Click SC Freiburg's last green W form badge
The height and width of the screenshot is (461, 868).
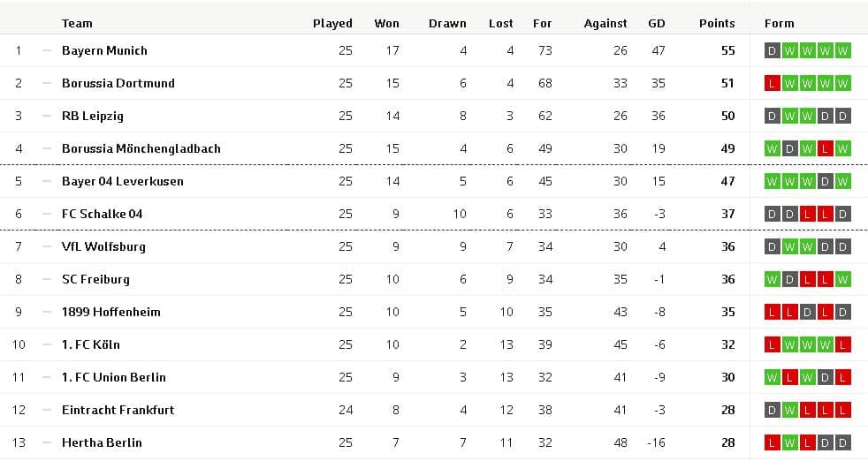(842, 279)
